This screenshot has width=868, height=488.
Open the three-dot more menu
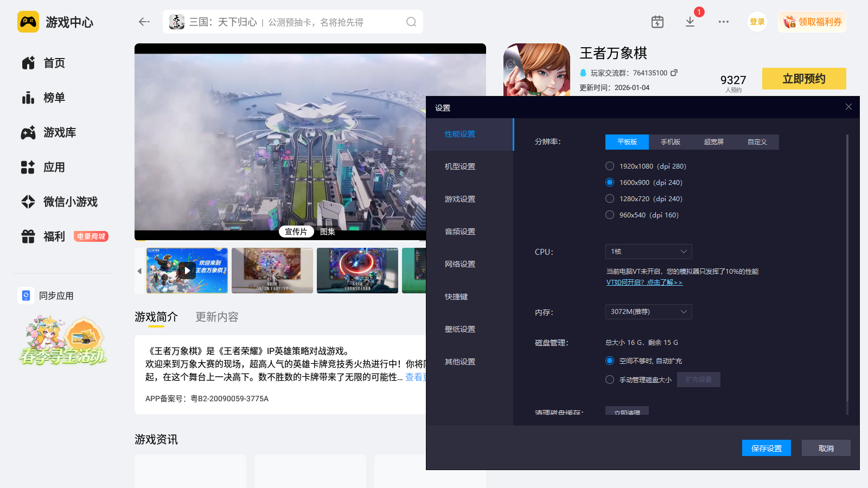point(724,22)
